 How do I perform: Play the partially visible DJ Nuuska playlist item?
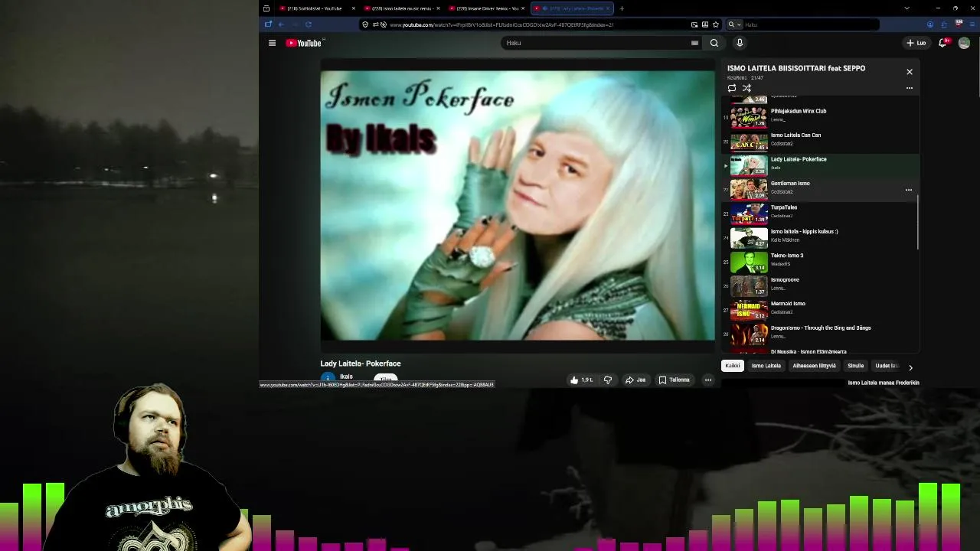tap(819, 350)
